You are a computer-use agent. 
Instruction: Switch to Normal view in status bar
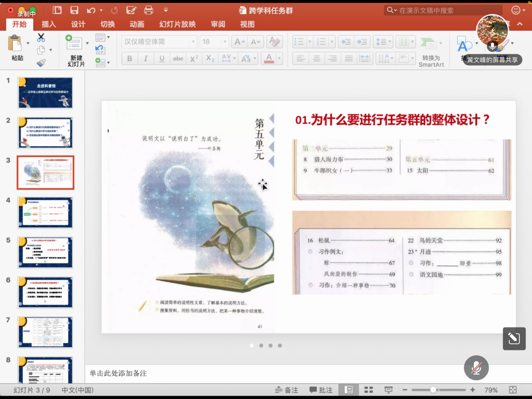349,390
